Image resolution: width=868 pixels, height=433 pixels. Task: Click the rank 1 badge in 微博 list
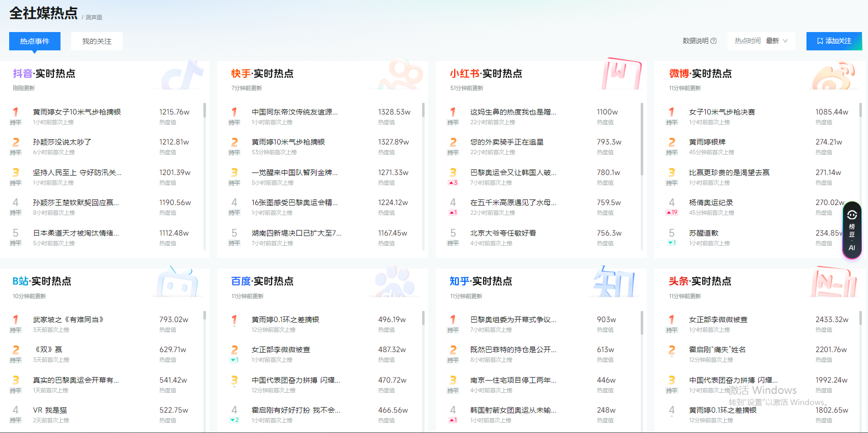[672, 112]
